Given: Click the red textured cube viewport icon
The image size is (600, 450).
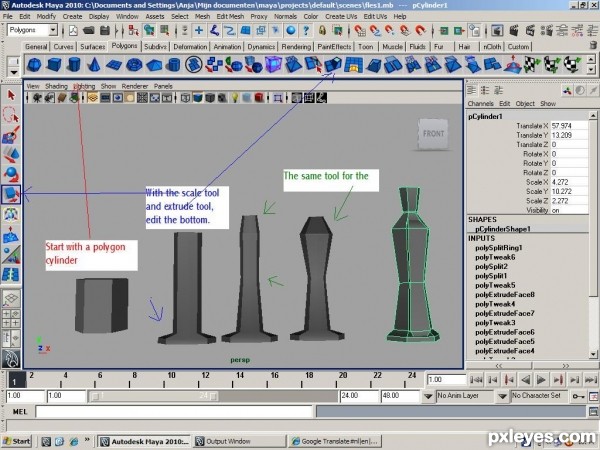Looking at the screenshot, I should (259, 98).
